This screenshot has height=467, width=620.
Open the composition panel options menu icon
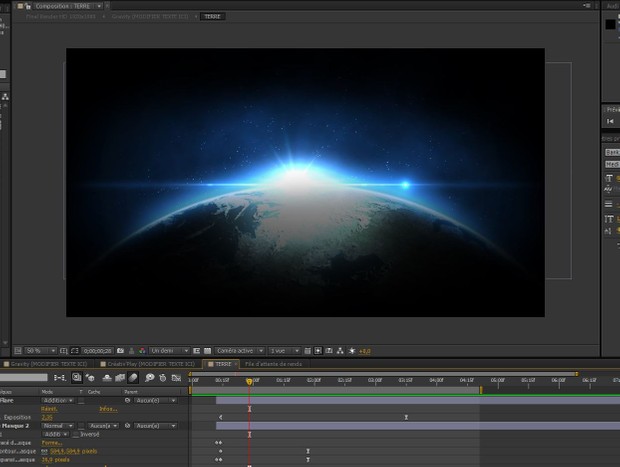tap(587, 6)
